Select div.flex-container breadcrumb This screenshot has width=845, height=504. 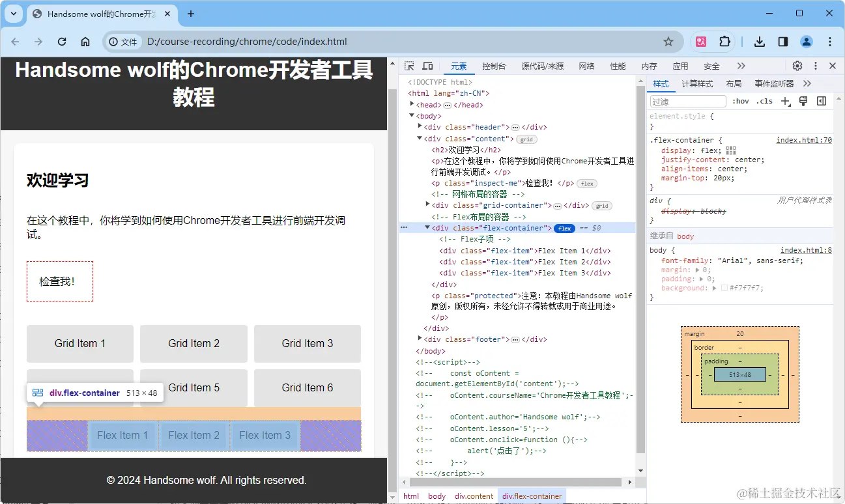[x=532, y=496]
